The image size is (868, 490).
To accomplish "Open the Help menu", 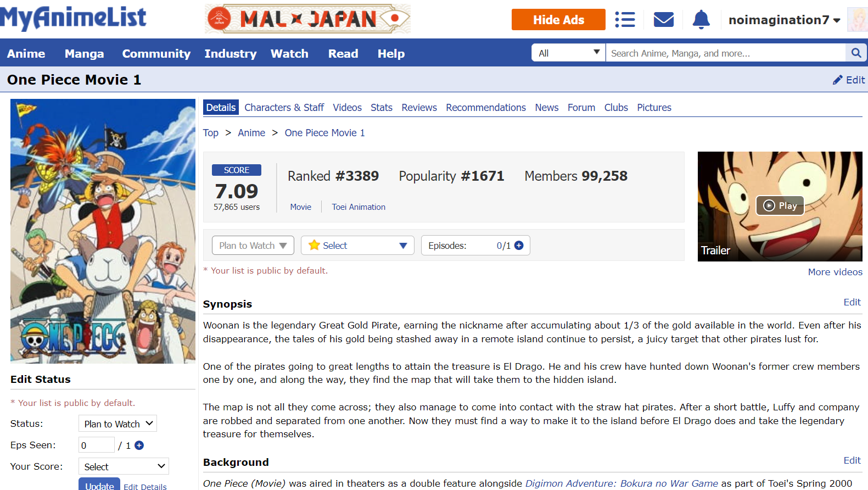I will (x=391, y=53).
